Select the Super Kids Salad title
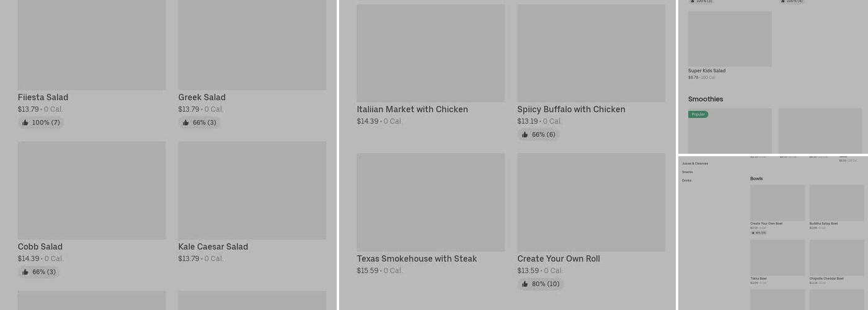The width and height of the screenshot is (868, 310). pyautogui.click(x=706, y=71)
